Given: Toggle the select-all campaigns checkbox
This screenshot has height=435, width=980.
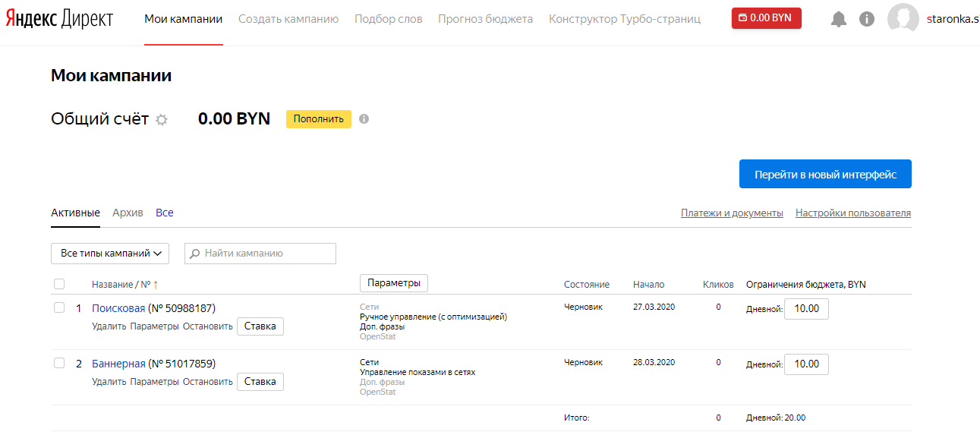Looking at the screenshot, I should click(x=59, y=285).
